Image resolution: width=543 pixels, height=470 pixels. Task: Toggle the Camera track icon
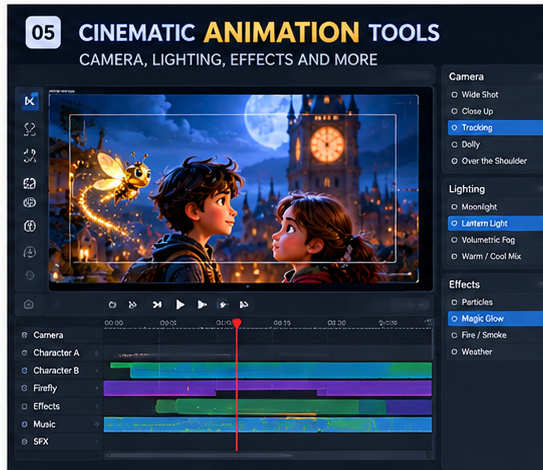coord(24,335)
